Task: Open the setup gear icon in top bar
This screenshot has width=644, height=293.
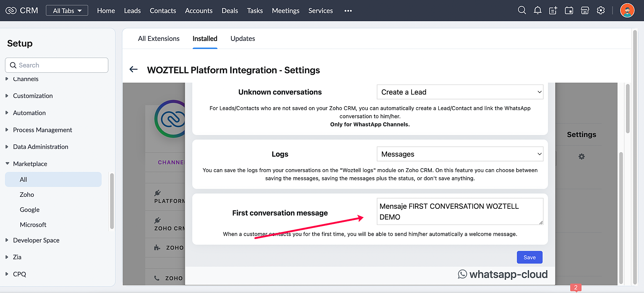Action: 601,11
